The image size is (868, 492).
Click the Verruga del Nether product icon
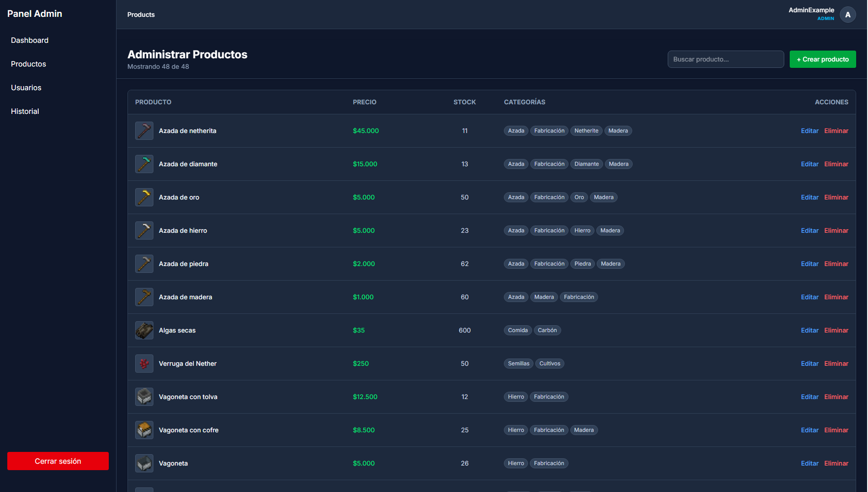[x=144, y=364]
